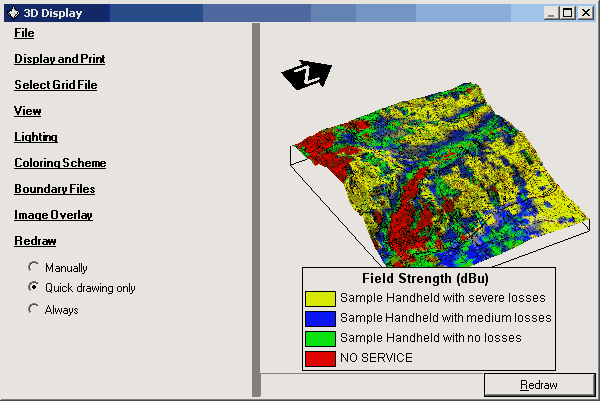Click the 3D terrain coverage map
The image size is (600, 401).
click(x=440, y=176)
